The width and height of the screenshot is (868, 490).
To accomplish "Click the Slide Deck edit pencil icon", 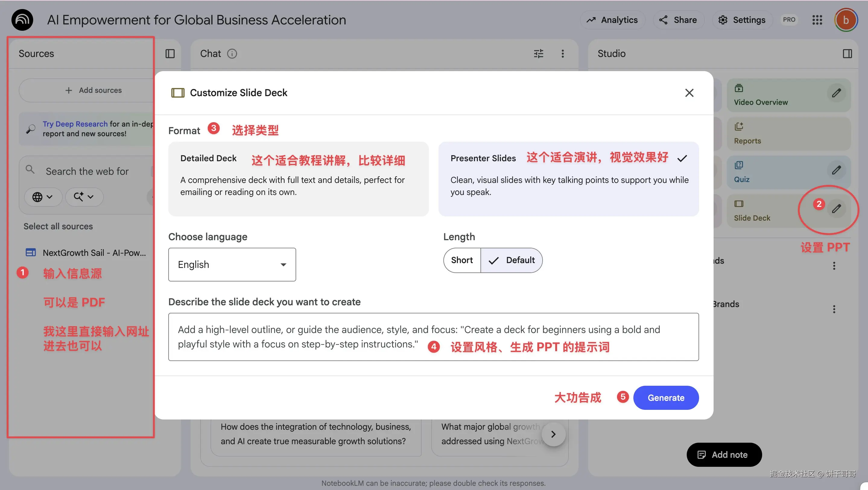I will click(836, 209).
